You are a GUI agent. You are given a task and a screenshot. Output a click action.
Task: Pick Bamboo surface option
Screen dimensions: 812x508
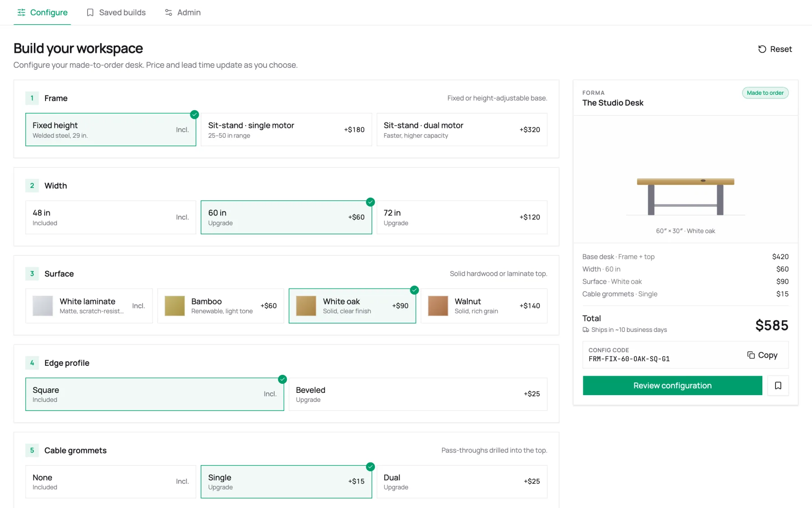click(221, 306)
